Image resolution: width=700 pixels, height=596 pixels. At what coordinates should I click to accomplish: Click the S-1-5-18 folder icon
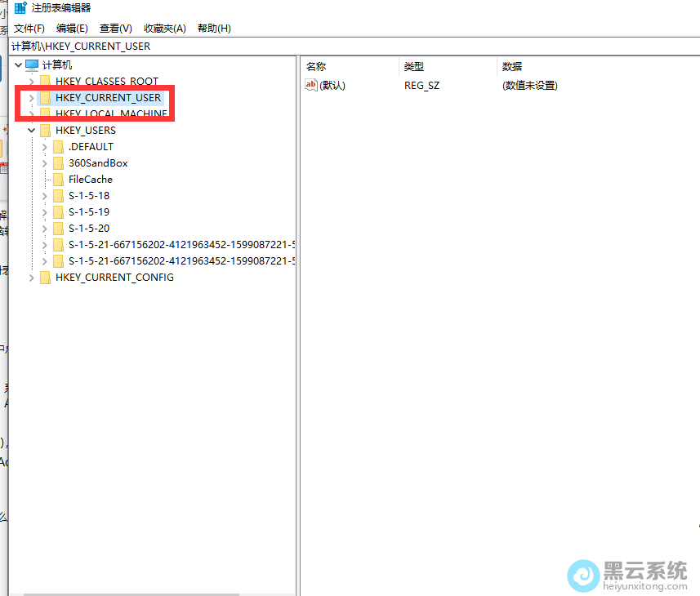[x=58, y=196]
